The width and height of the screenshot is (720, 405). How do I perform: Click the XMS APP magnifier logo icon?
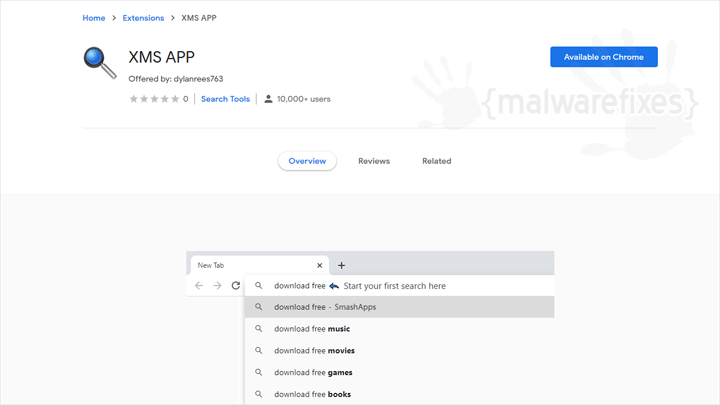pyautogui.click(x=100, y=63)
